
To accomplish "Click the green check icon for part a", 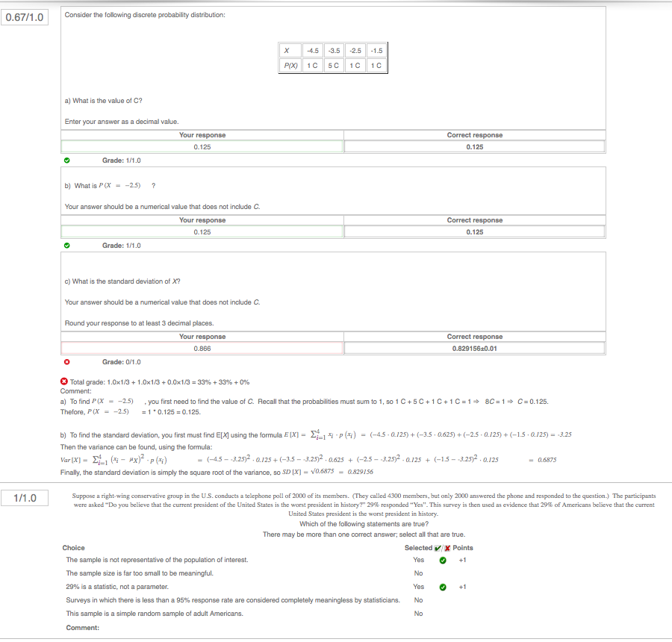I will (66, 160).
